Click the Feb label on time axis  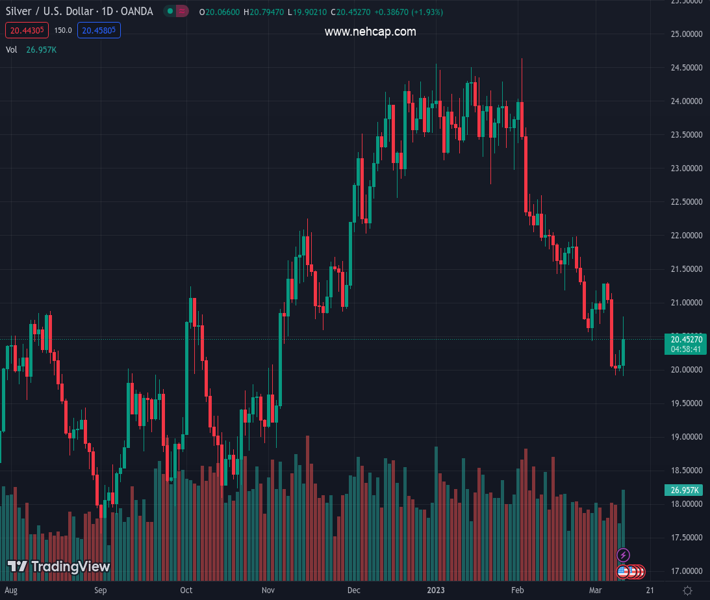(x=517, y=591)
